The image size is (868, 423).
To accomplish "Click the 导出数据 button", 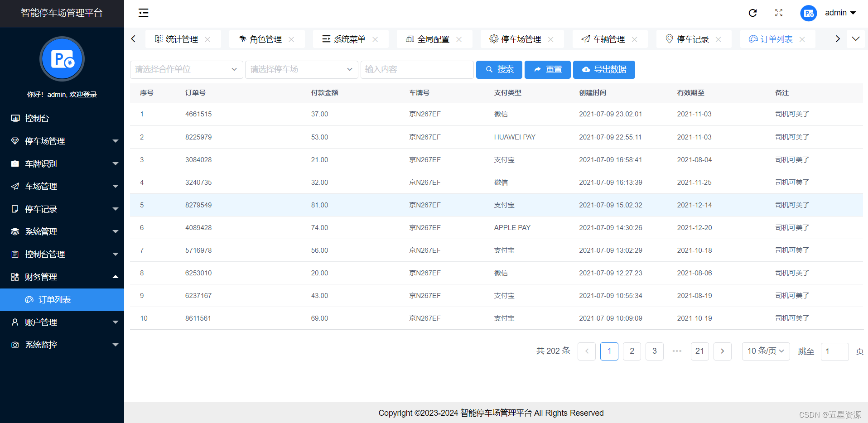I will pyautogui.click(x=604, y=69).
